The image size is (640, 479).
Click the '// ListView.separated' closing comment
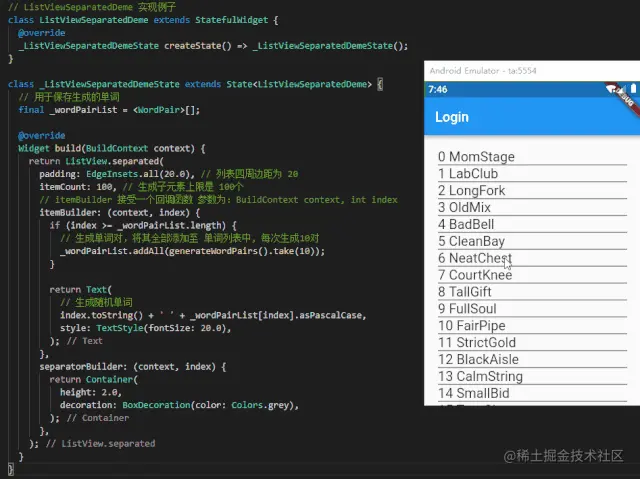pos(100,444)
